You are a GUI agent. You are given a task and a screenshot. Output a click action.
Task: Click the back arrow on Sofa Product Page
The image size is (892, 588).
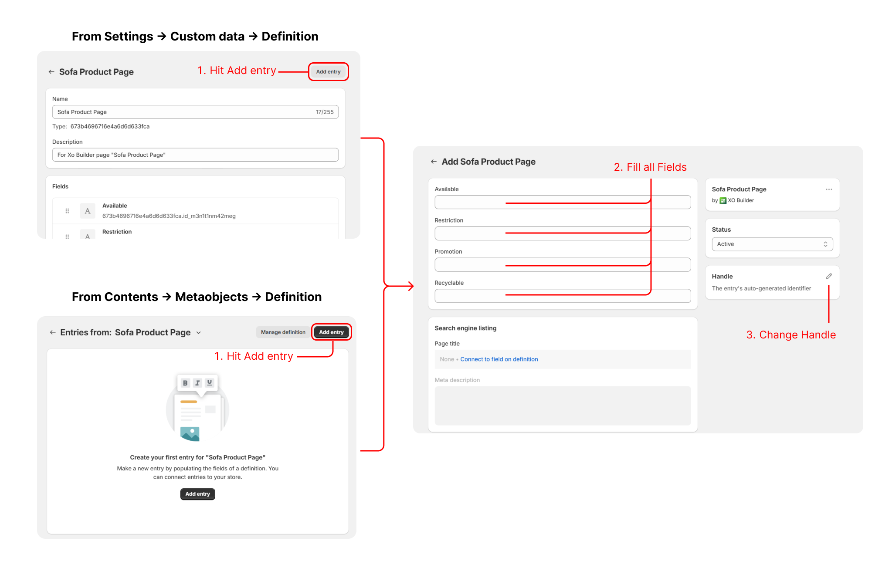pos(53,71)
